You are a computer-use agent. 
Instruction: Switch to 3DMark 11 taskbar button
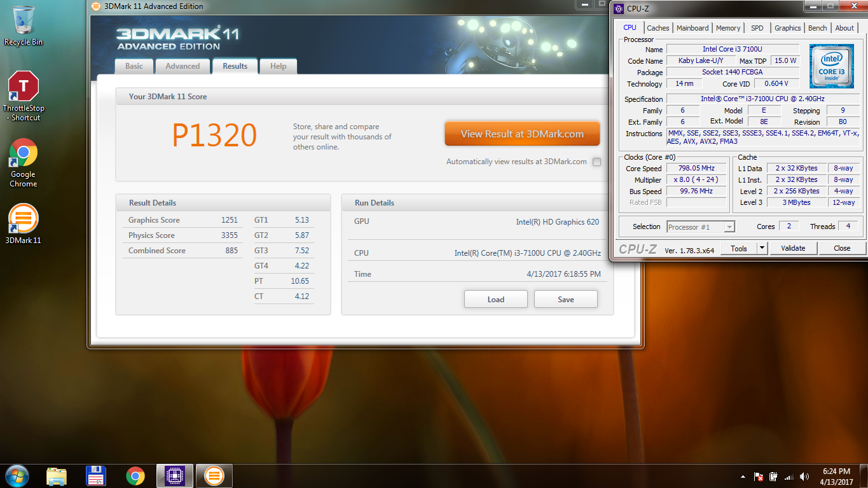click(214, 476)
